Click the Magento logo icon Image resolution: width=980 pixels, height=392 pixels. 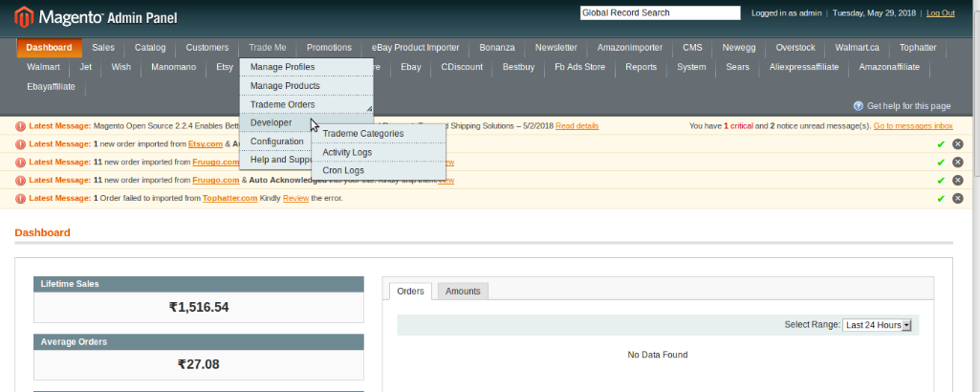pyautogui.click(x=23, y=17)
